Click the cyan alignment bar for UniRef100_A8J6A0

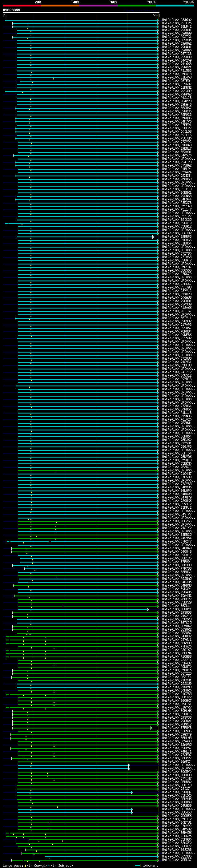(82, 20)
